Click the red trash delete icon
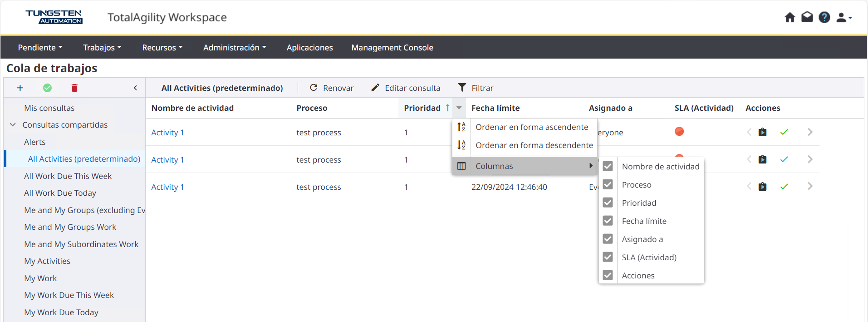 (74, 88)
